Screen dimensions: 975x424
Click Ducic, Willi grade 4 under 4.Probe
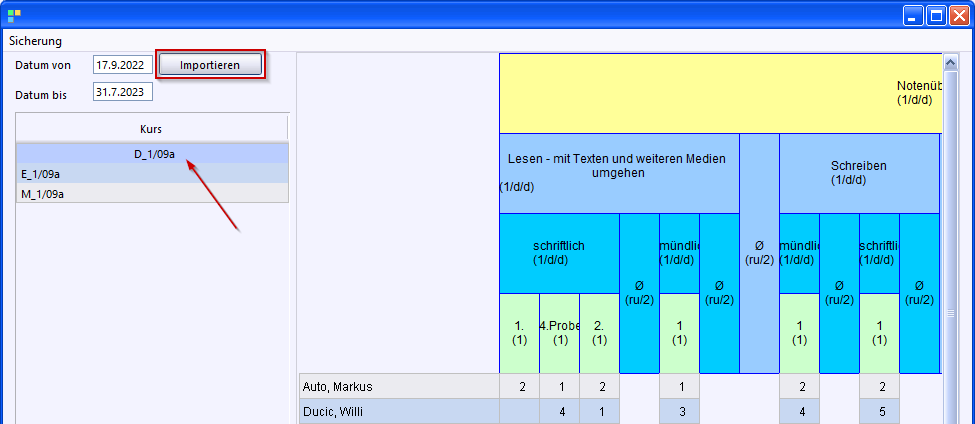[561, 412]
